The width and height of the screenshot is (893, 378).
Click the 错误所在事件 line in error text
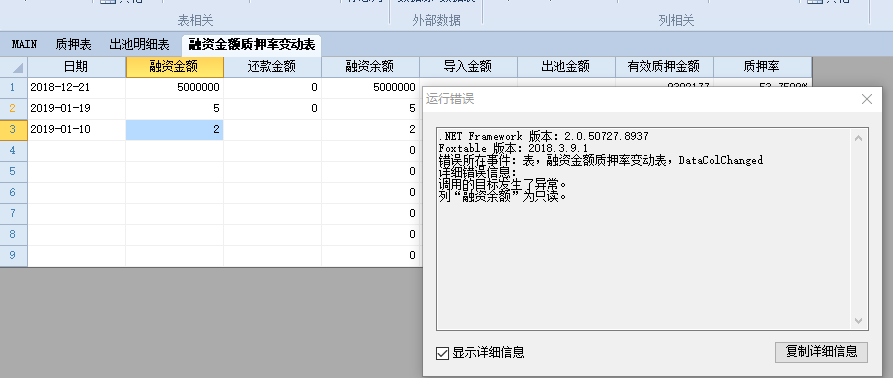(x=601, y=161)
